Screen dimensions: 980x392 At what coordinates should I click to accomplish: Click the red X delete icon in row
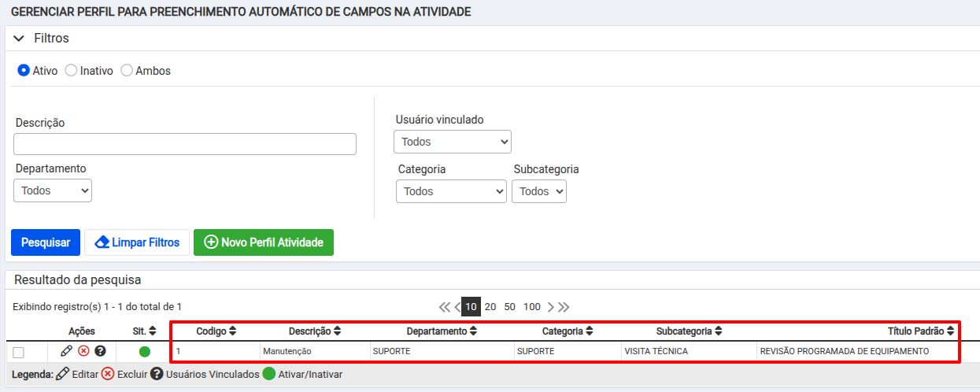(x=83, y=351)
